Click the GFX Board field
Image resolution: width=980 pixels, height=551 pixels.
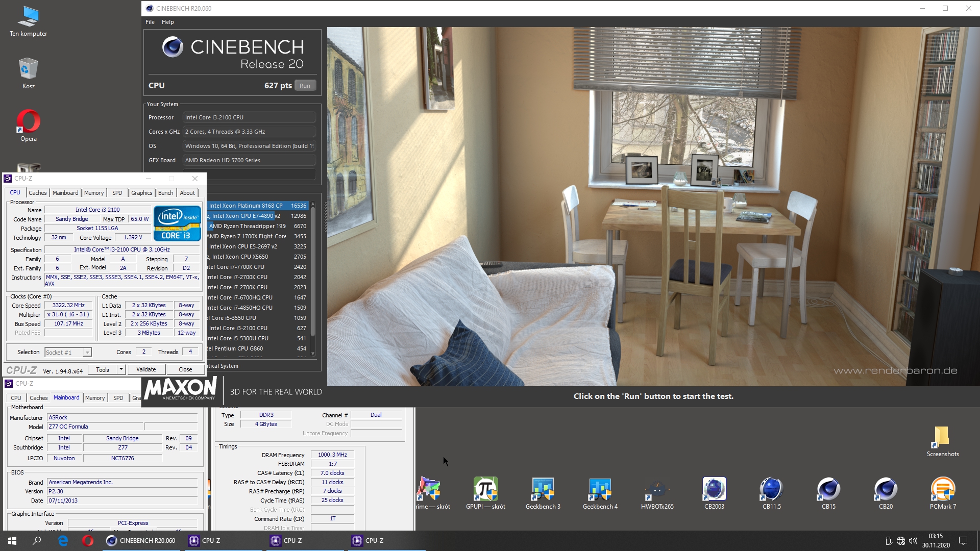coord(249,160)
